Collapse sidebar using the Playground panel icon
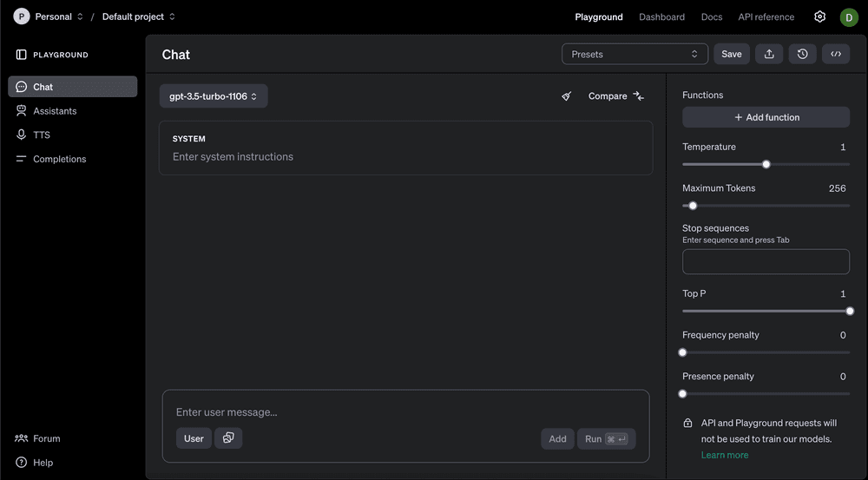Image resolution: width=868 pixels, height=480 pixels. click(22, 55)
